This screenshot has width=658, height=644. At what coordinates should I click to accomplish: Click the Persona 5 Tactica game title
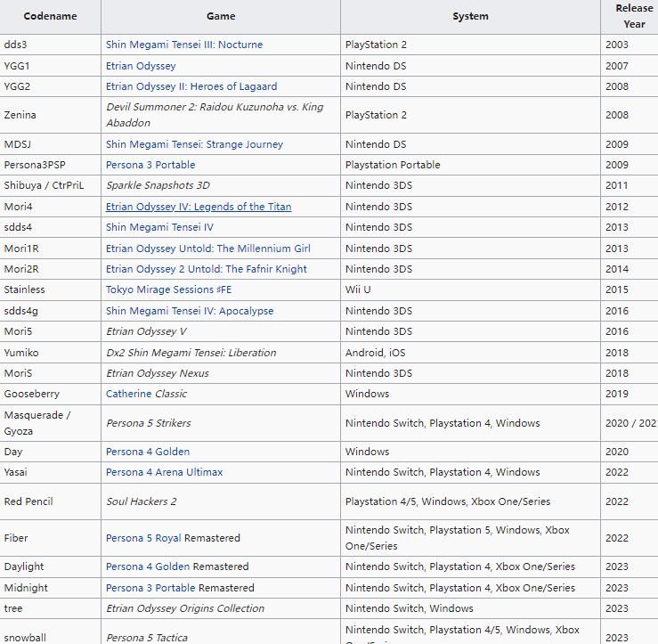[x=146, y=638]
